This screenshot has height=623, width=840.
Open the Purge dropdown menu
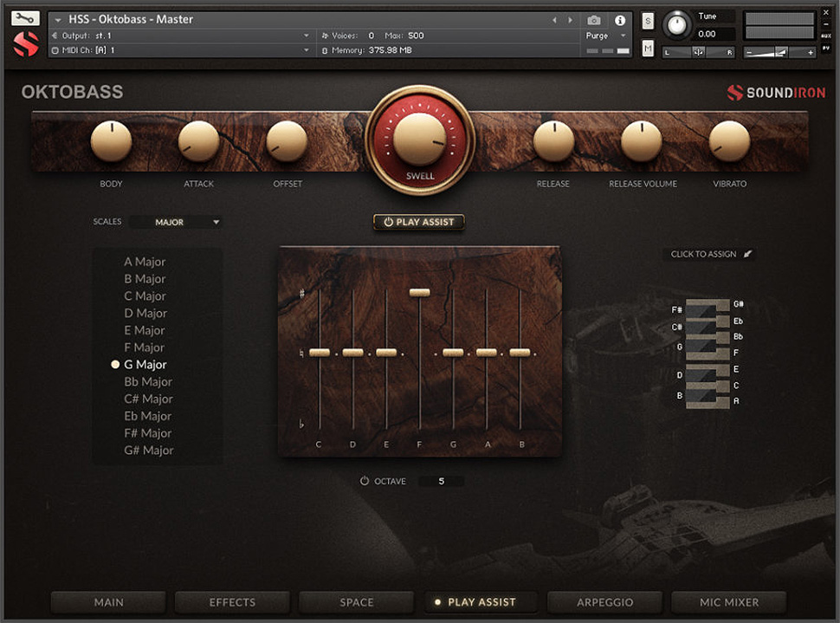(606, 36)
